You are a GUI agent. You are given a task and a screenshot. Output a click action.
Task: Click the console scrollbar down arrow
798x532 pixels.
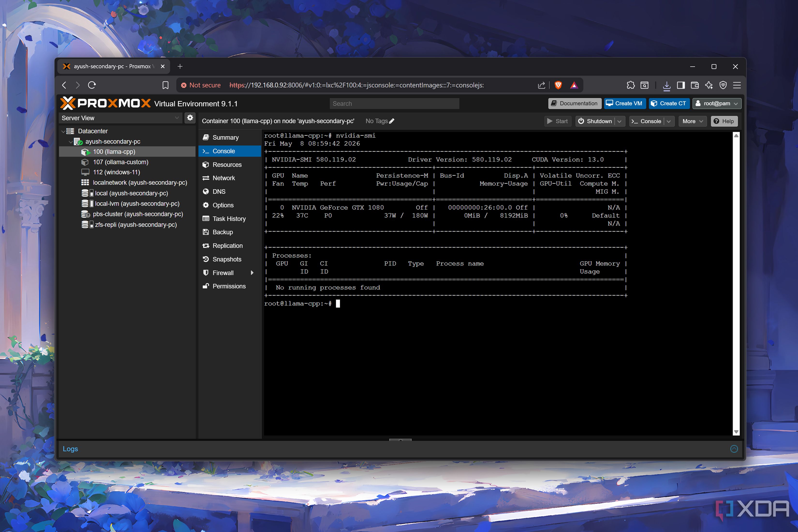(x=736, y=432)
